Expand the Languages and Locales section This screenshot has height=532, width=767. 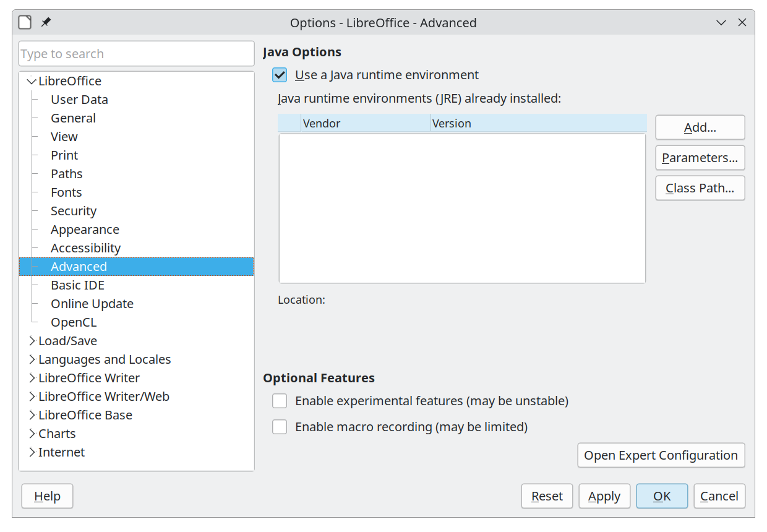pos(32,359)
